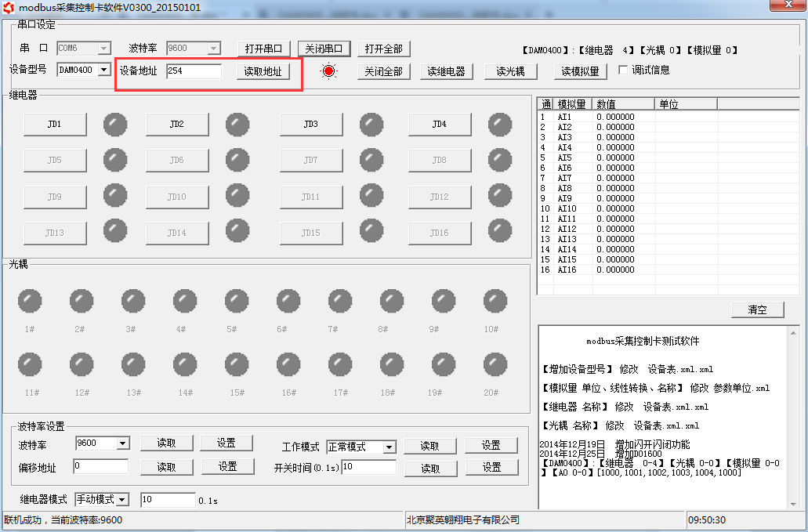Click 读取 next to 工作模式
808x532 pixels.
pyautogui.click(x=430, y=447)
